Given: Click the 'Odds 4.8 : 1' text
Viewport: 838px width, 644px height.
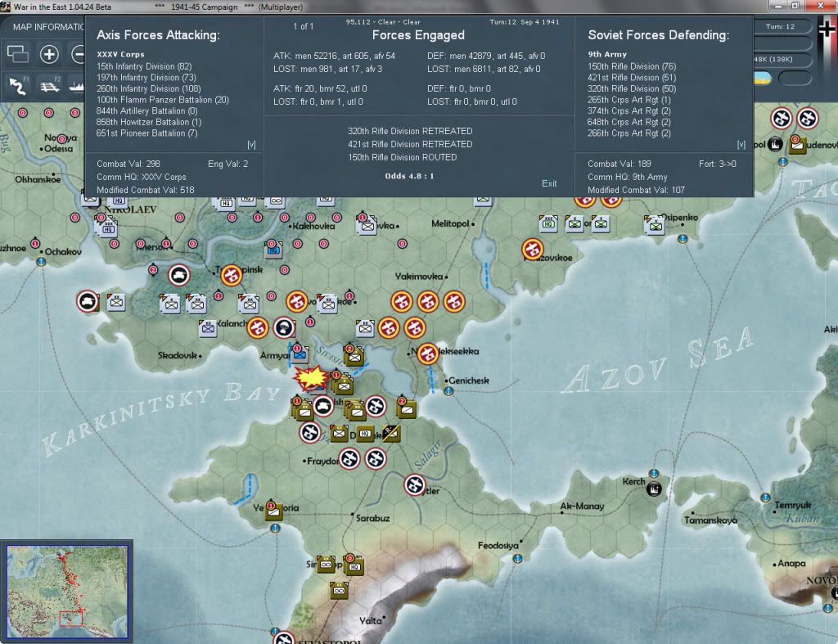Looking at the screenshot, I should 409,176.
